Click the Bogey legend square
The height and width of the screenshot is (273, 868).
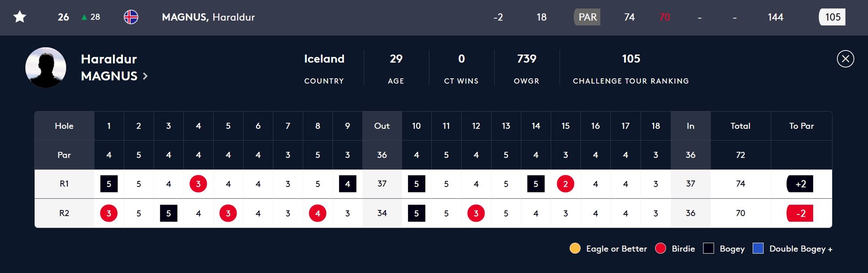pos(708,248)
